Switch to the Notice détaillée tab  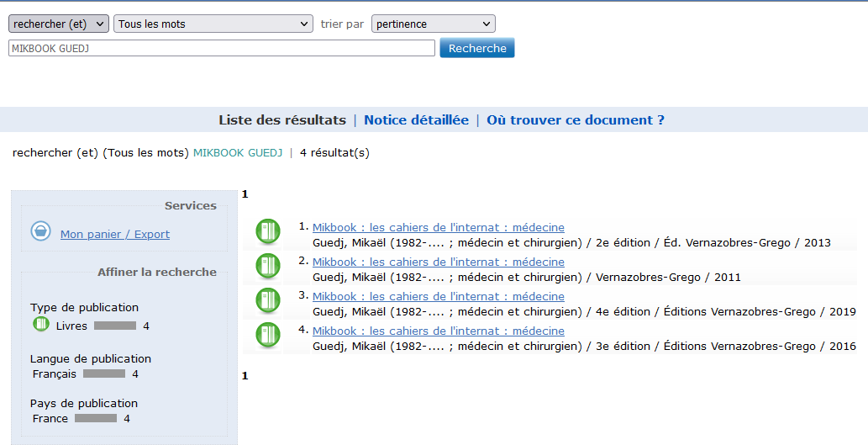point(416,120)
